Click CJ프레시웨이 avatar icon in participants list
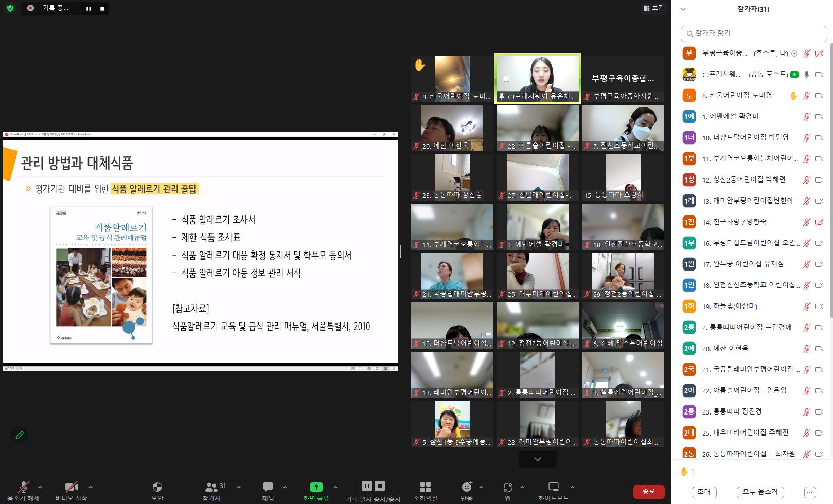Image resolution: width=833 pixels, height=504 pixels. 689,75
